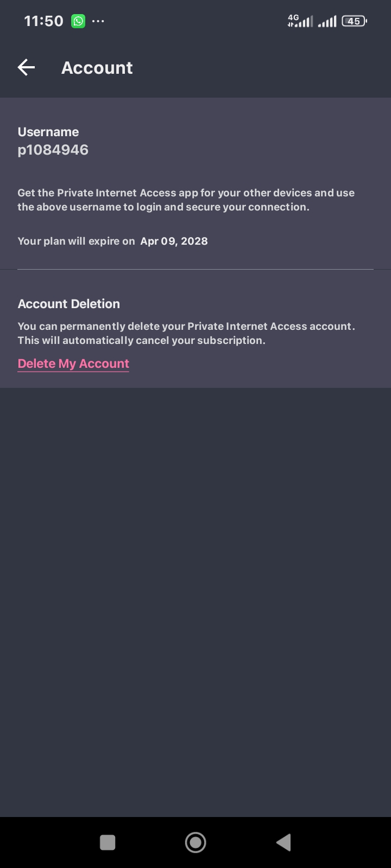This screenshot has height=868, width=391.
Task: Open recent apps with the square button
Action: point(108,843)
